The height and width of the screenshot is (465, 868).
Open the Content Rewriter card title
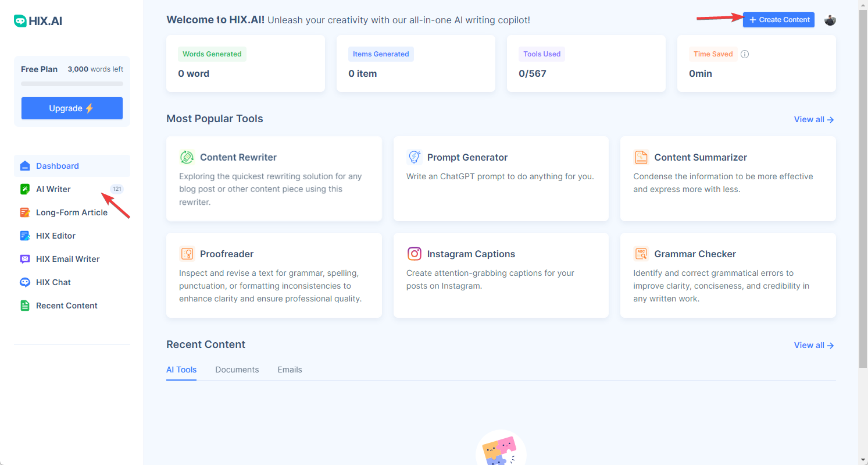point(238,157)
